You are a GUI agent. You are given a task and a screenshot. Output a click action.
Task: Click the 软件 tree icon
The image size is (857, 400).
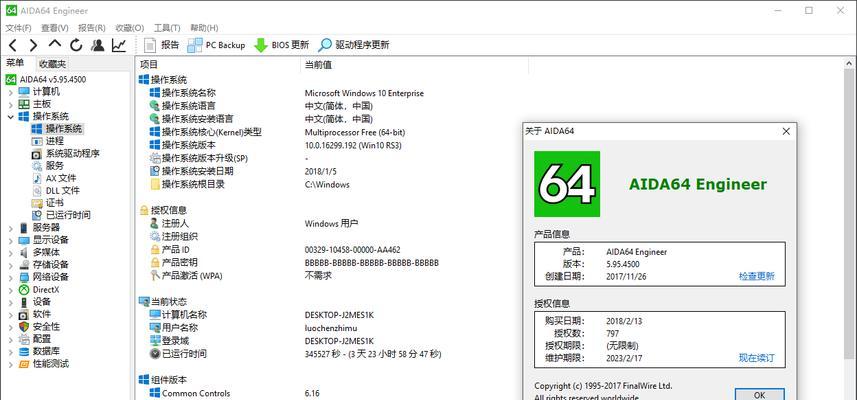[x=24, y=314]
